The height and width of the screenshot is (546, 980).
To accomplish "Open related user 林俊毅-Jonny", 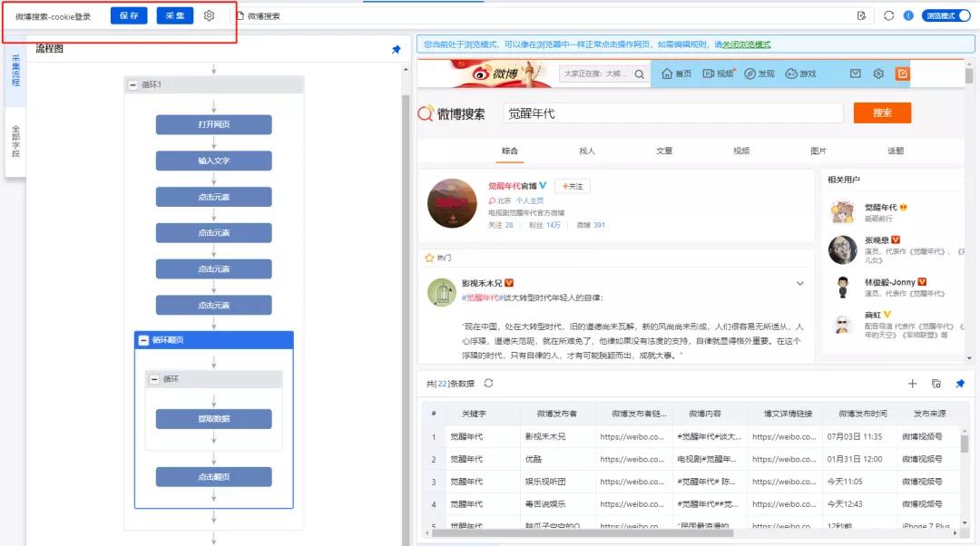I will [x=890, y=282].
